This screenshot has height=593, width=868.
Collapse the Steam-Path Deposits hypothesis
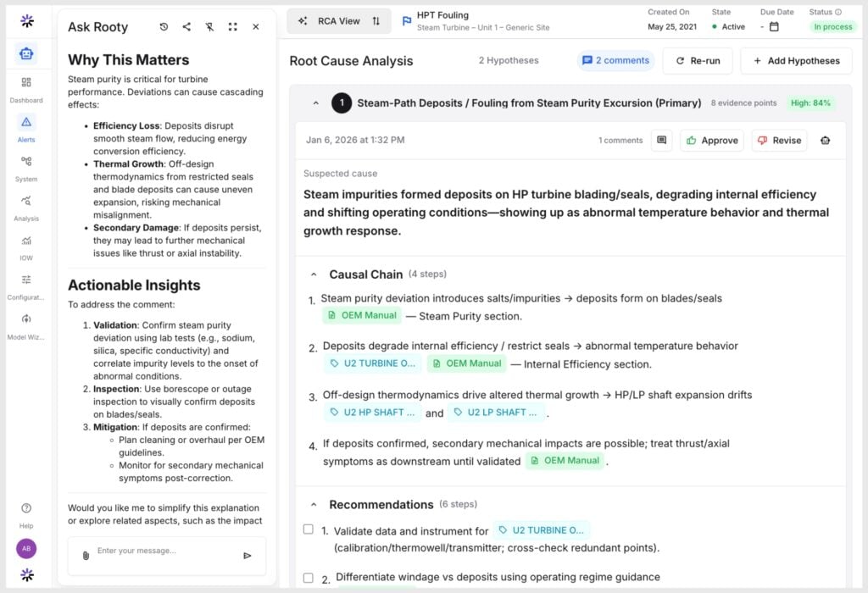pyautogui.click(x=315, y=103)
